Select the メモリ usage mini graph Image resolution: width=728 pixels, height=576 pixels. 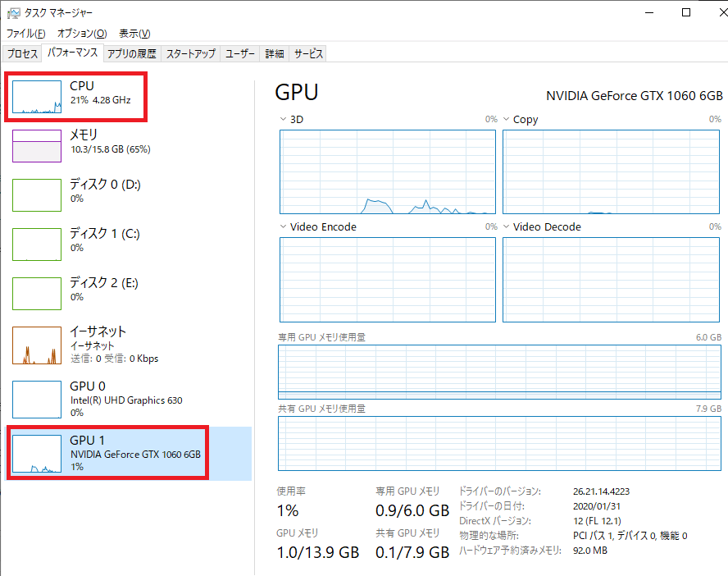click(x=37, y=146)
